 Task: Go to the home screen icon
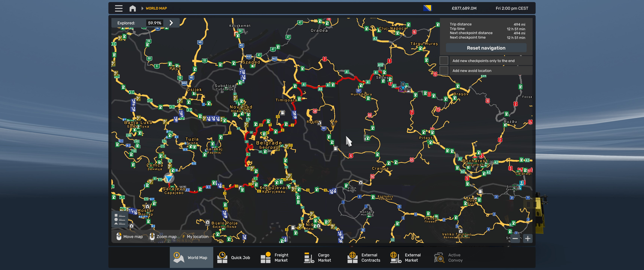[133, 8]
